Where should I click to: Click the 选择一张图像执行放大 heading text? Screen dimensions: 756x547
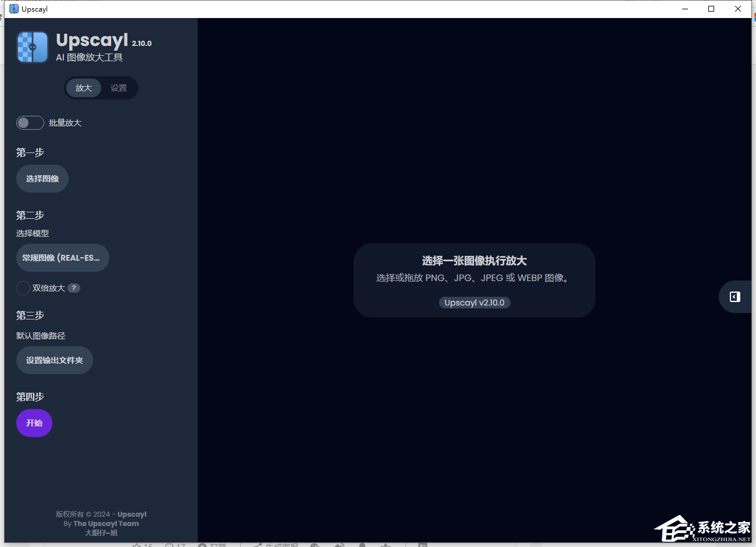click(475, 261)
